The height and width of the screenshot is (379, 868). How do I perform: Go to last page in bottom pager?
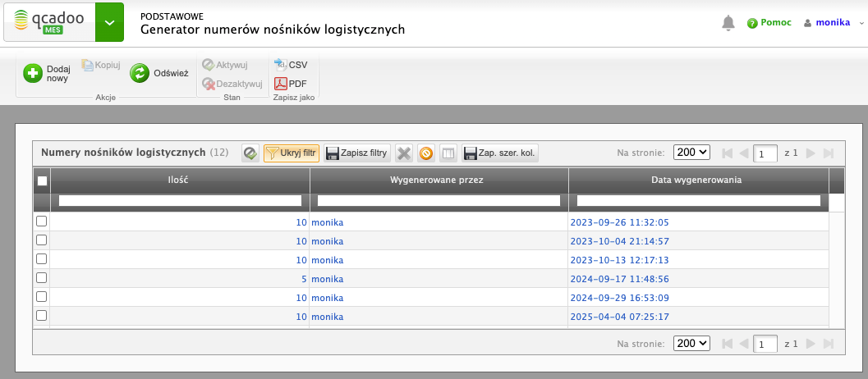coord(828,344)
